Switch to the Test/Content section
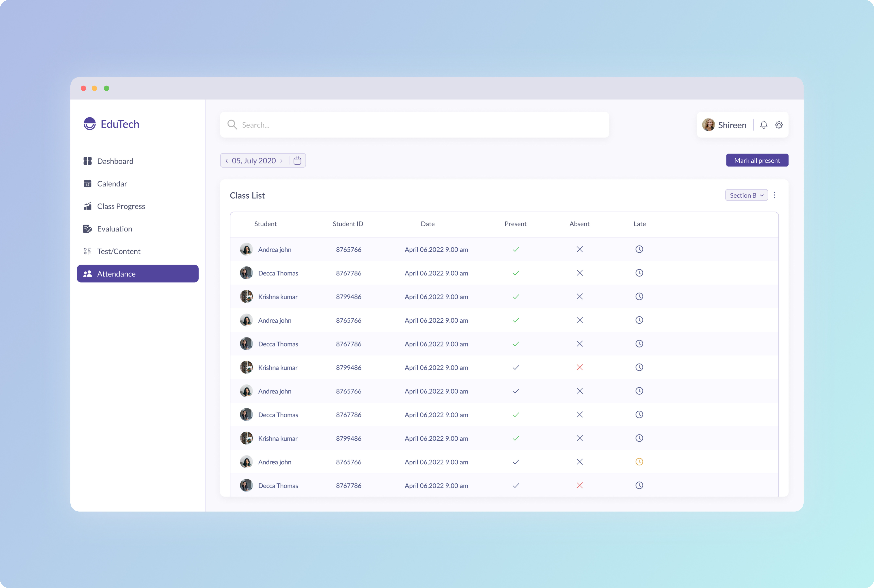 point(88,251)
